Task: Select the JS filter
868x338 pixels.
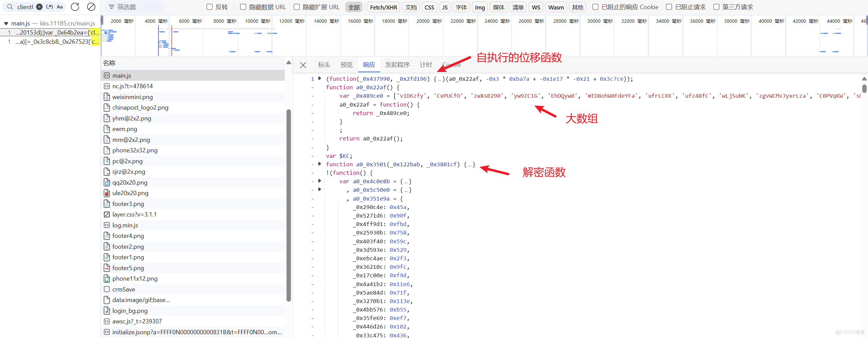Action: 445,7
